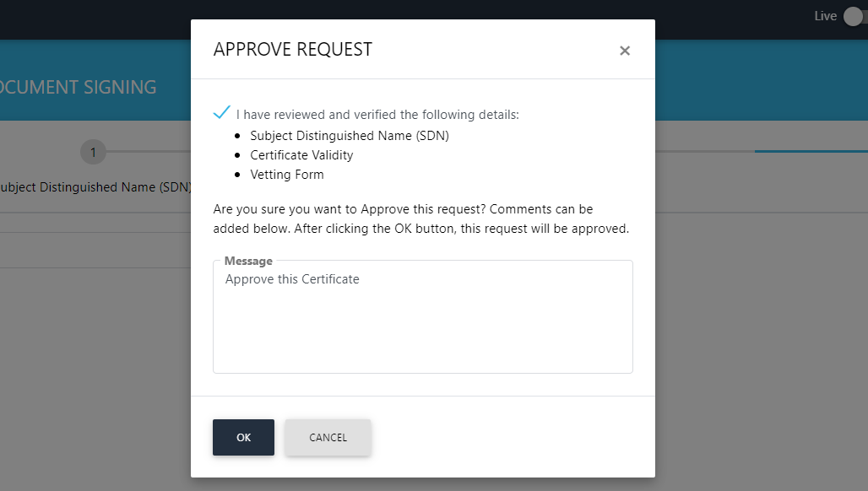
Task: Close the Approve Request dialog with X
Action: point(625,51)
